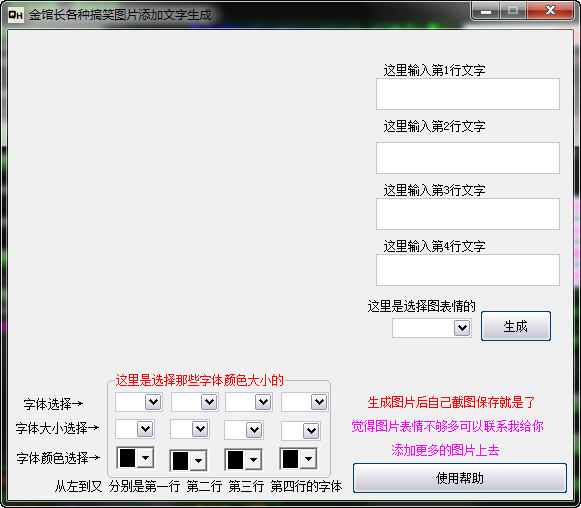This screenshot has width=581, height=508.
Task: Click the QH application icon in title bar
Action: (x=16, y=15)
